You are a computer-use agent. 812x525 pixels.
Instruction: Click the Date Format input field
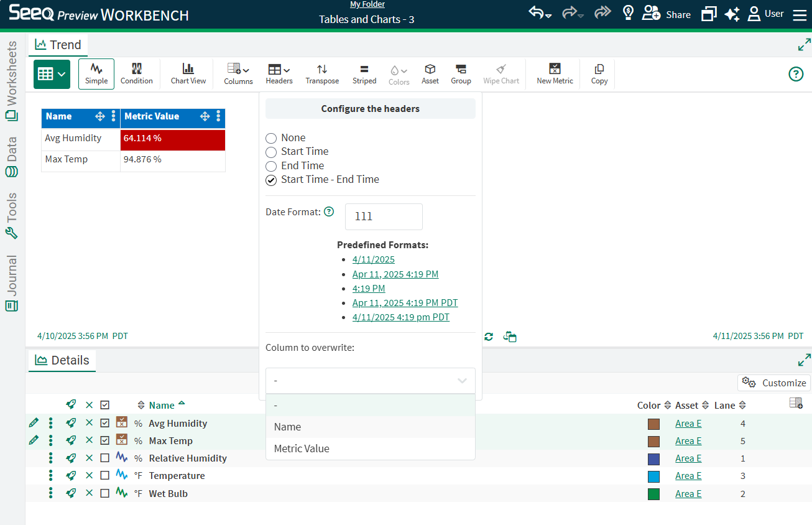click(384, 216)
